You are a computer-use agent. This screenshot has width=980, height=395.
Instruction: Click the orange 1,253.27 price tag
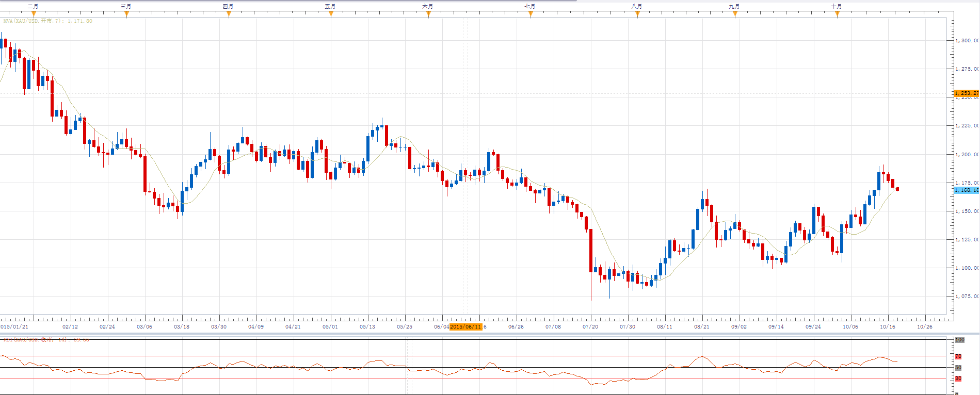pyautogui.click(x=967, y=93)
